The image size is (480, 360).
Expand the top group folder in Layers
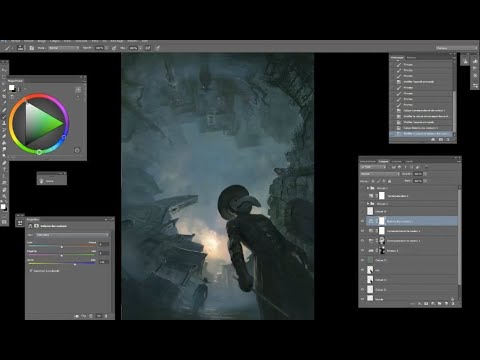(368, 188)
